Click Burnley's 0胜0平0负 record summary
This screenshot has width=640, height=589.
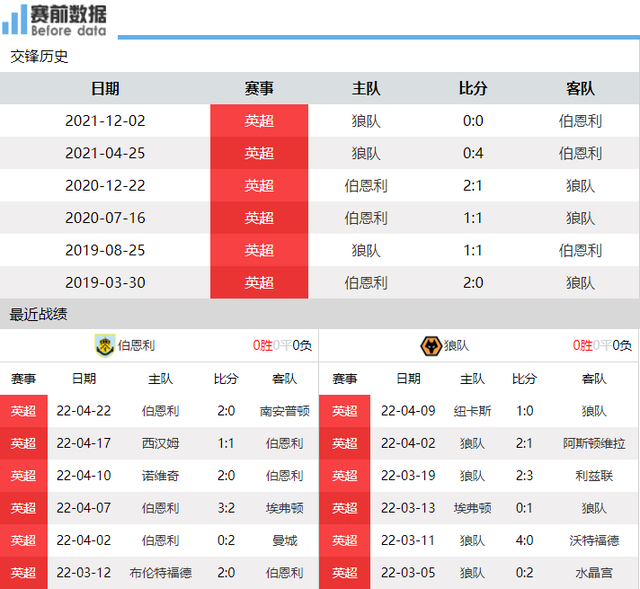pos(282,346)
